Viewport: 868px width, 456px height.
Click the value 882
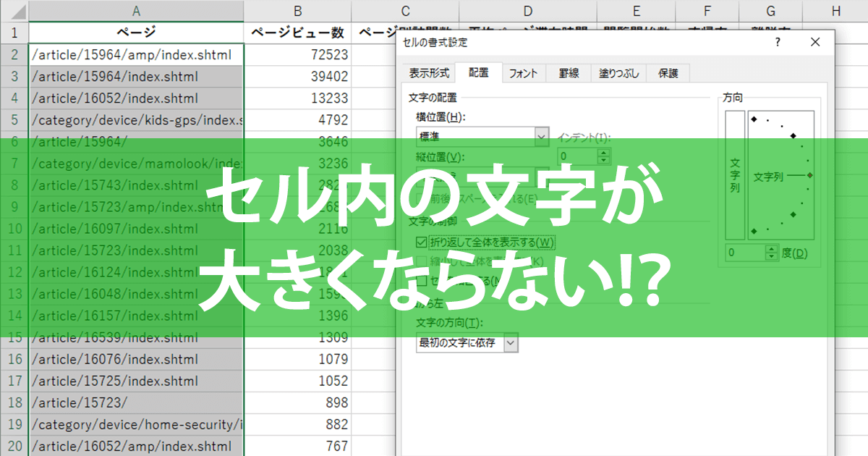pos(338,424)
